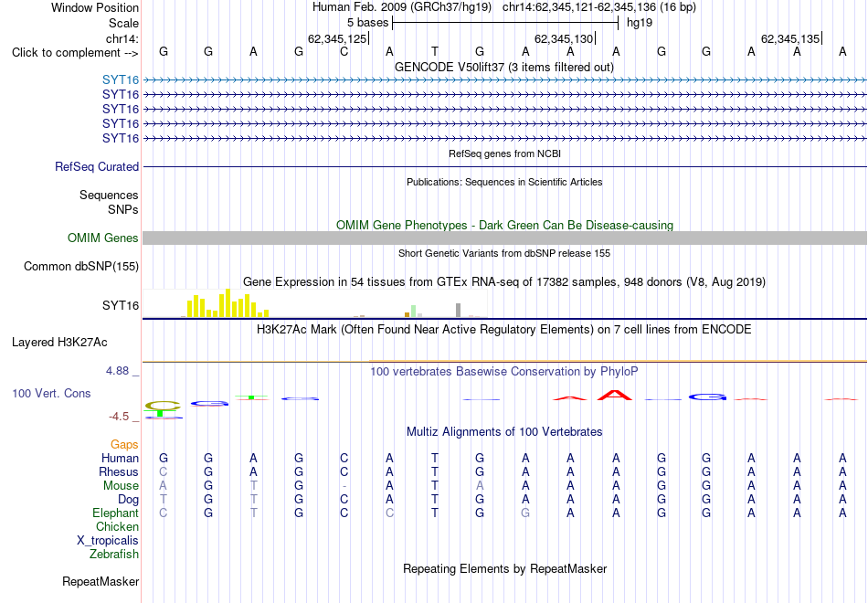Click the blue G in conservation logo
This screenshot has height=603, width=868.
(x=707, y=397)
